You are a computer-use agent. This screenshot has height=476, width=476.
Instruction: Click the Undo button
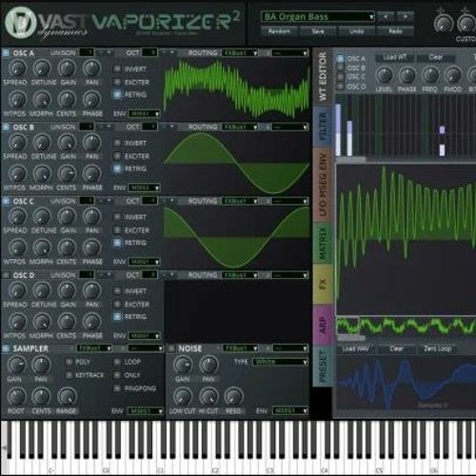tap(356, 31)
